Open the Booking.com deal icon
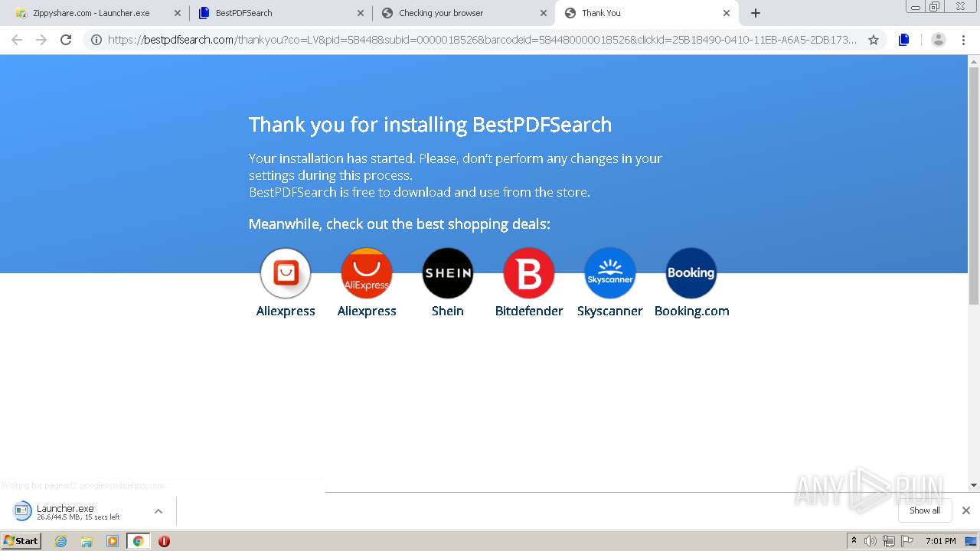Image resolution: width=980 pixels, height=551 pixels. point(691,273)
